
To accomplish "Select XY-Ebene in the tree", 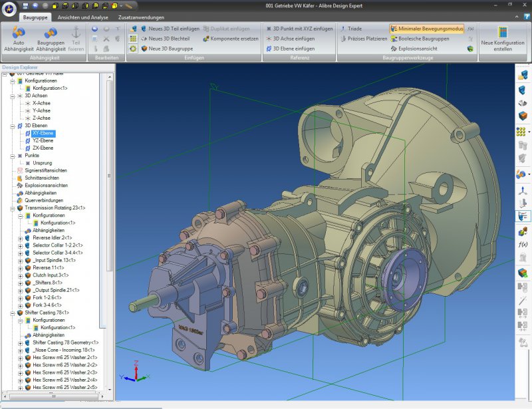I will 43,133.
